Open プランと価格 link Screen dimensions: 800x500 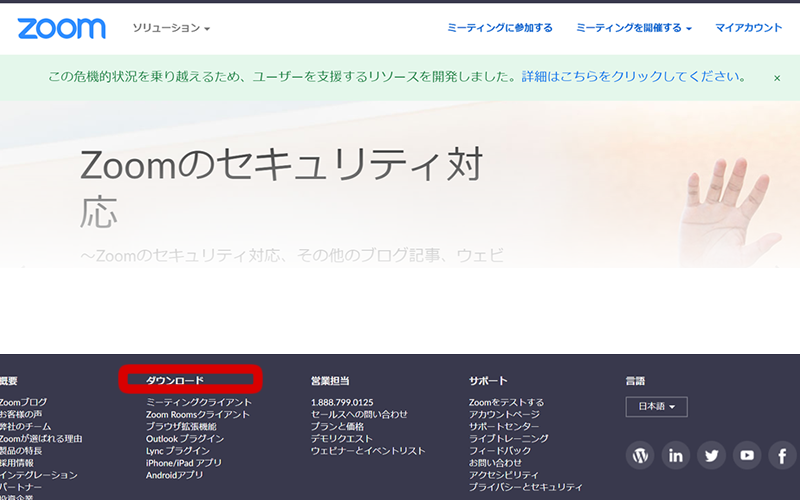[x=337, y=427]
